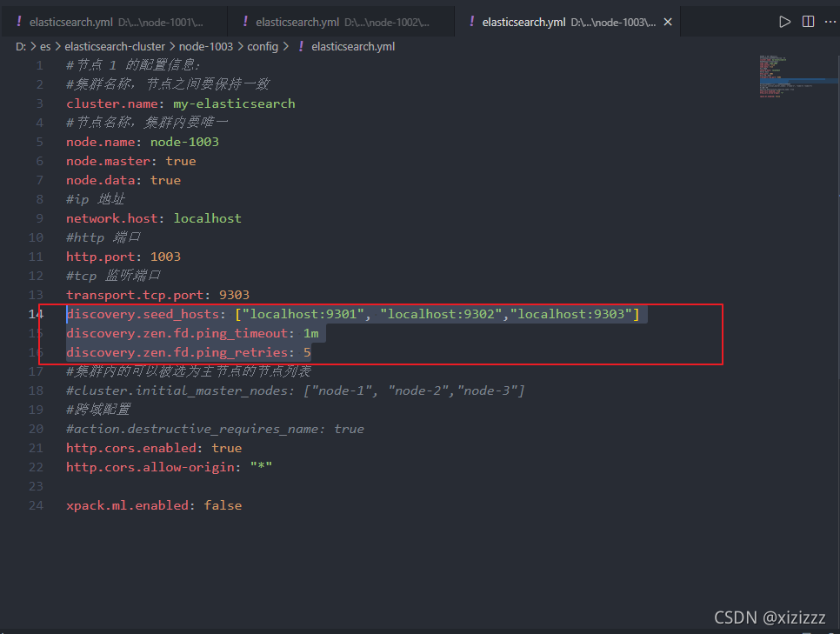Click the discovery.seed_hosts key
Viewport: 840px width, 634px height.
pyautogui.click(x=143, y=314)
